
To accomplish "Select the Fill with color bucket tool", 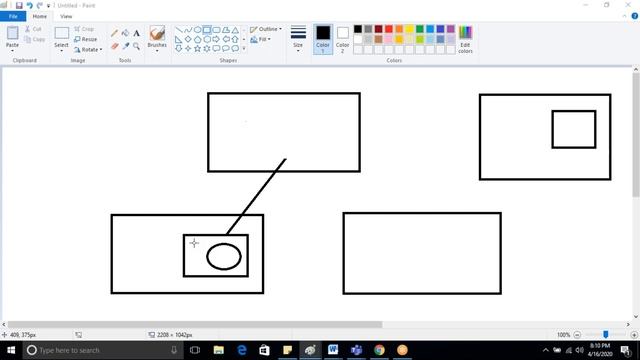I will [x=125, y=33].
